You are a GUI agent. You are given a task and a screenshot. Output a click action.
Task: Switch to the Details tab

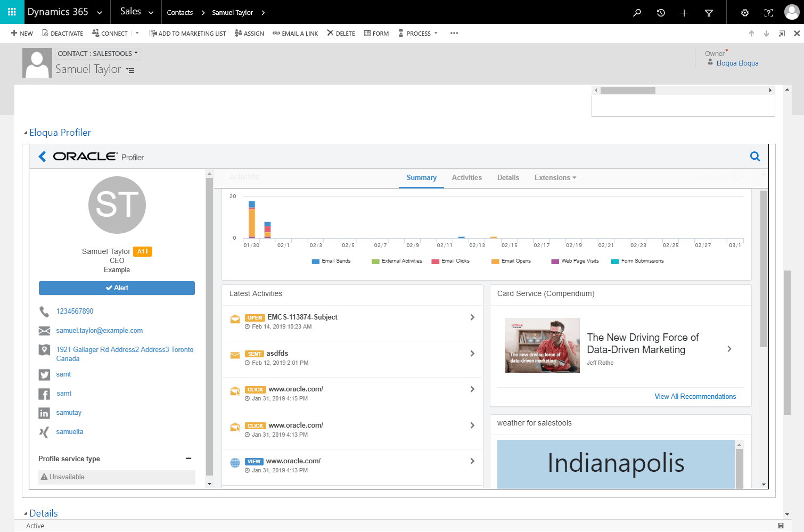pyautogui.click(x=508, y=178)
